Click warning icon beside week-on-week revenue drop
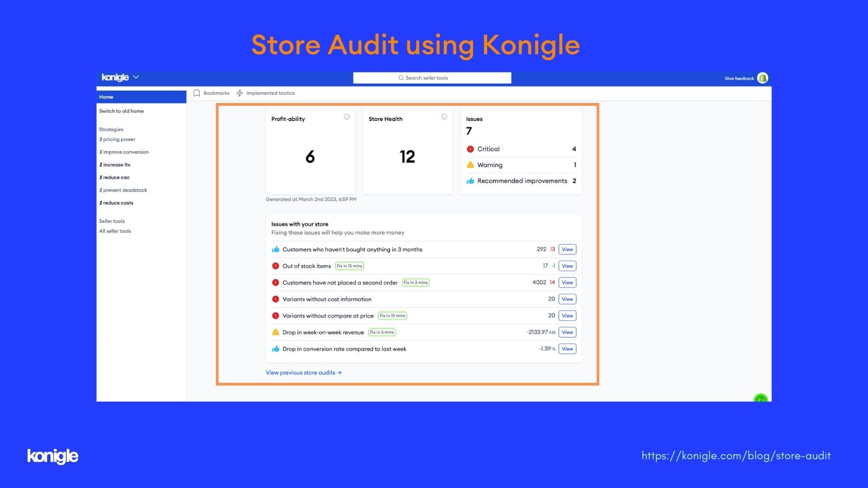Screen dimensions: 868x488 pyautogui.click(x=276, y=332)
